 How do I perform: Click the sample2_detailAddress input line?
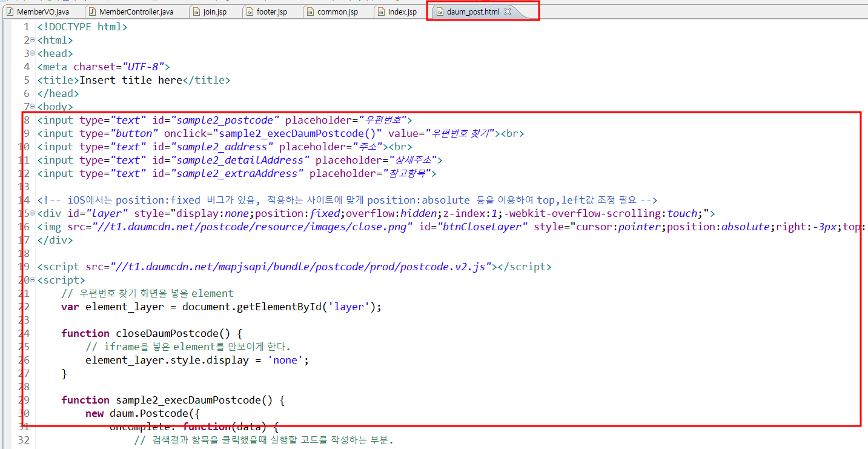[240, 160]
